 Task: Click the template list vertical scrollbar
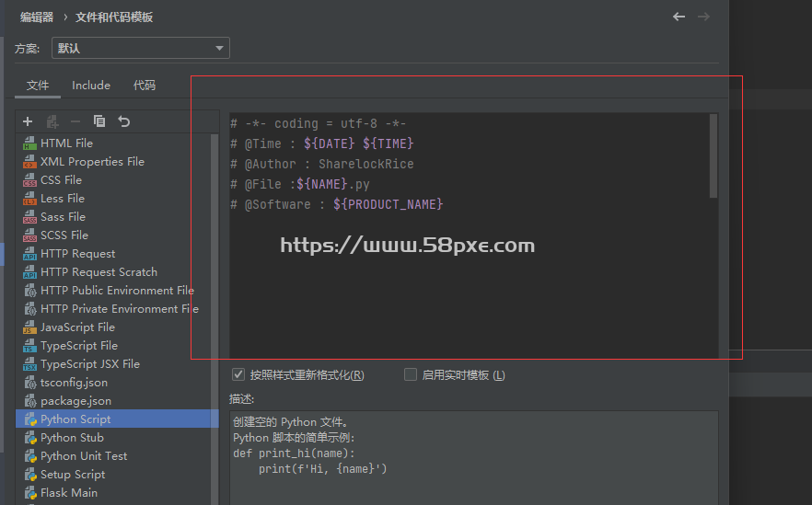(215, 318)
